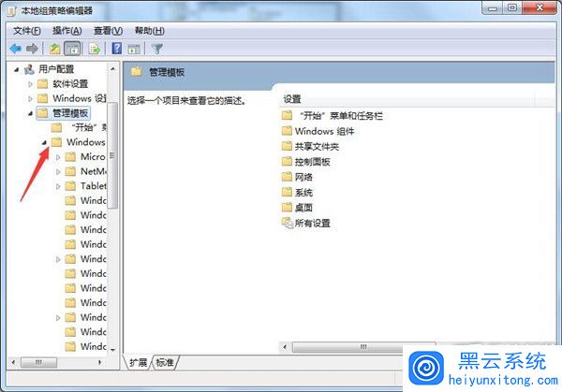Select Windows 设置 in the tree
This screenshot has height=392, width=562.
pyautogui.click(x=80, y=98)
